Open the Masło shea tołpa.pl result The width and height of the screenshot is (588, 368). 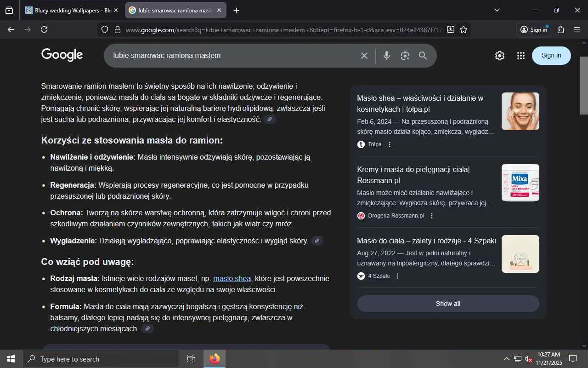420,103
